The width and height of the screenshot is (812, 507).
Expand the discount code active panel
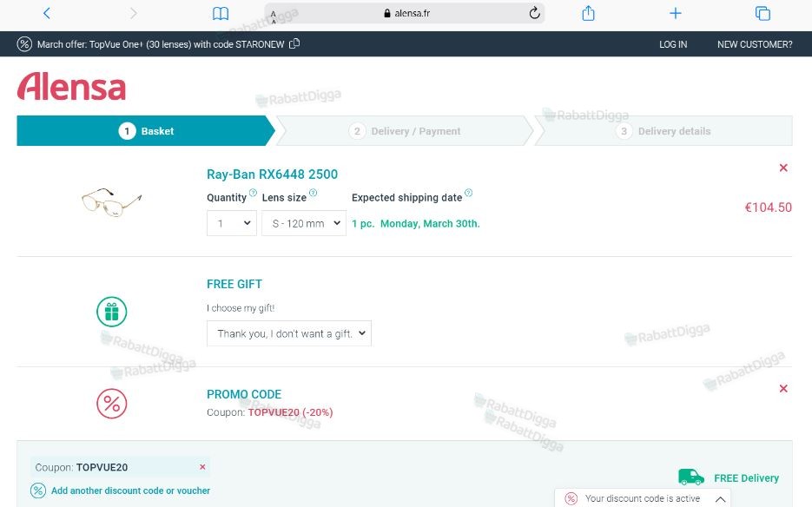tap(720, 498)
